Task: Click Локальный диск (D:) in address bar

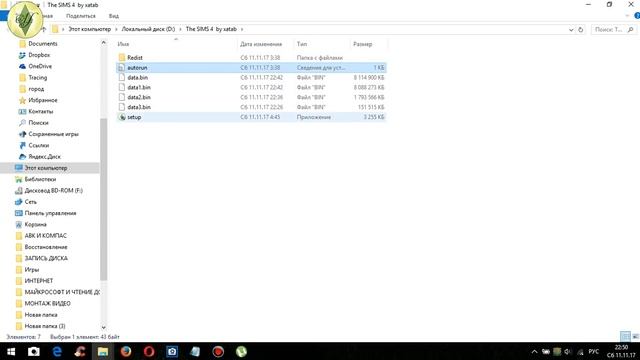Action: pyautogui.click(x=148, y=29)
